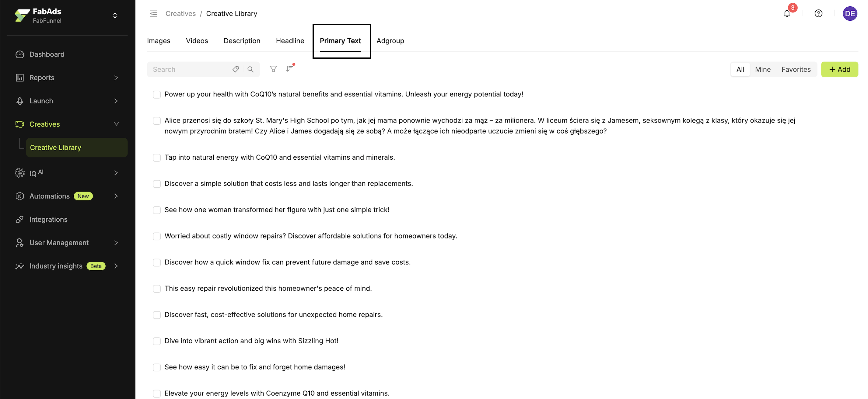Click the filter funnel icon
868x399 pixels.
(273, 69)
